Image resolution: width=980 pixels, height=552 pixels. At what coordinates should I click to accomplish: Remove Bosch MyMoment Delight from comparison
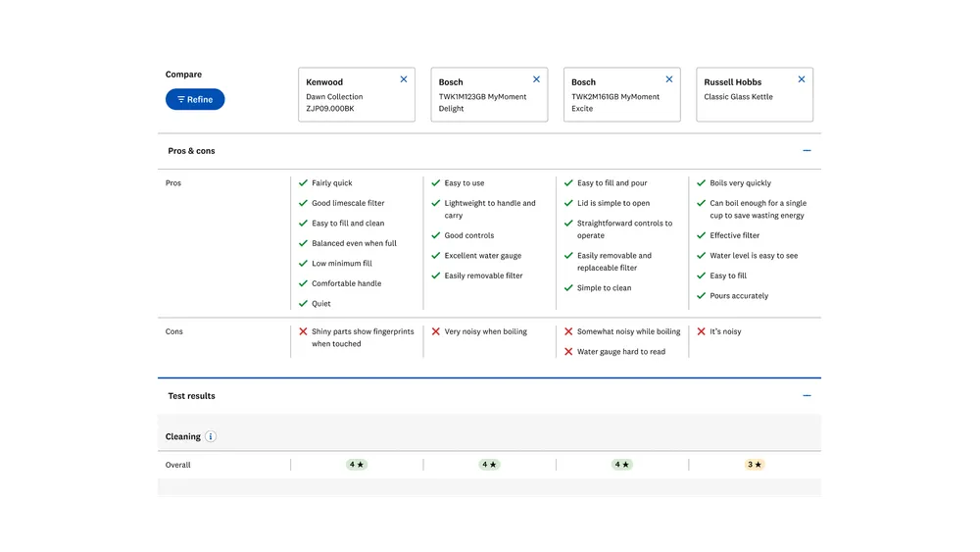coord(536,79)
